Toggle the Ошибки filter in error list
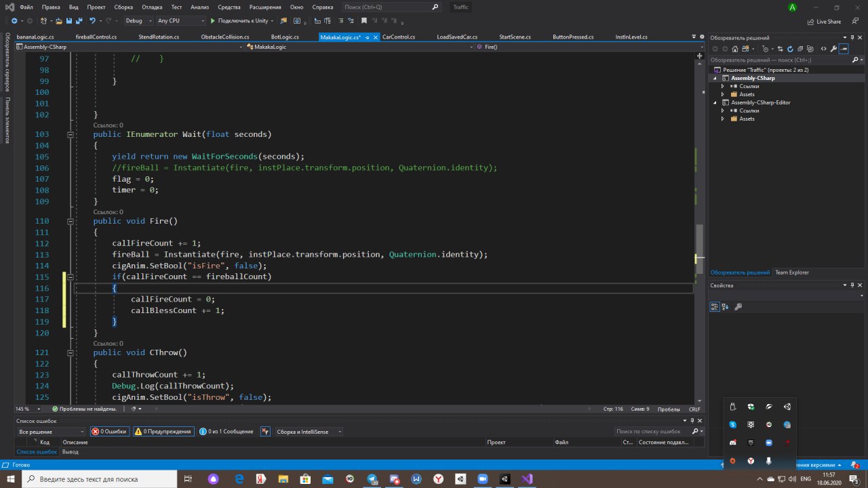Image resolution: width=868 pixels, height=488 pixels. coord(109,431)
